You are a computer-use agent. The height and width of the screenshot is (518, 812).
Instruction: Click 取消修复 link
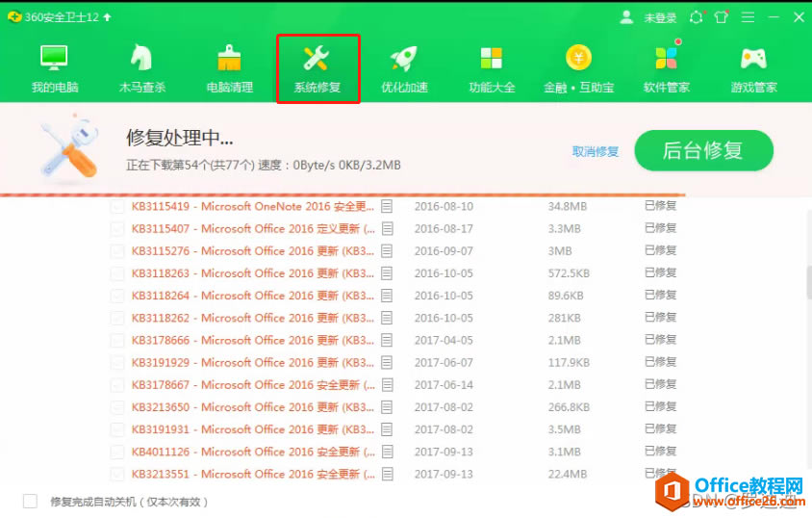click(x=595, y=151)
